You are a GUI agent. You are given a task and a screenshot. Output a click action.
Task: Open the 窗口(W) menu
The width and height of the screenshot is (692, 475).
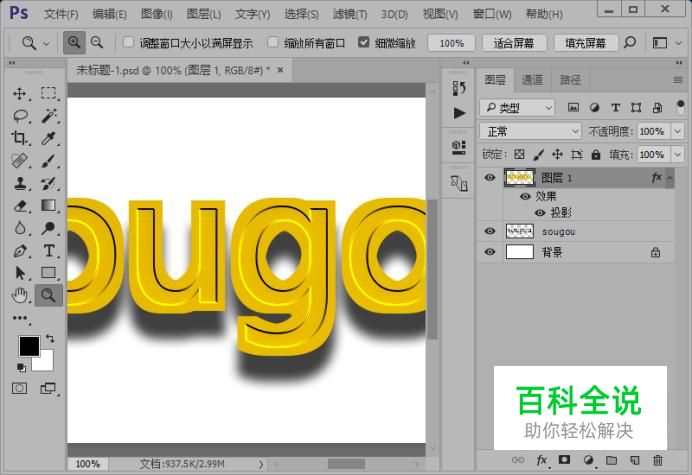coord(492,14)
